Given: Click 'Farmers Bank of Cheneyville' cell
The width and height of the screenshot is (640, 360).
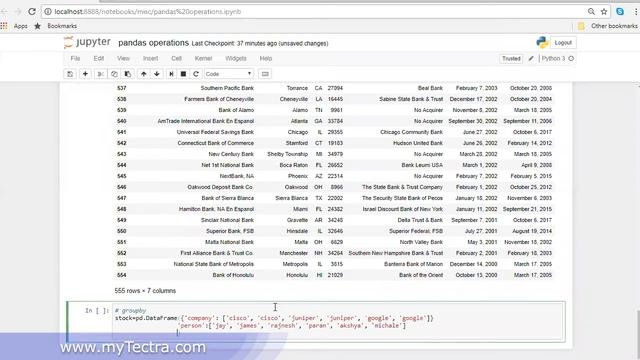Looking at the screenshot, I should 219,99.
